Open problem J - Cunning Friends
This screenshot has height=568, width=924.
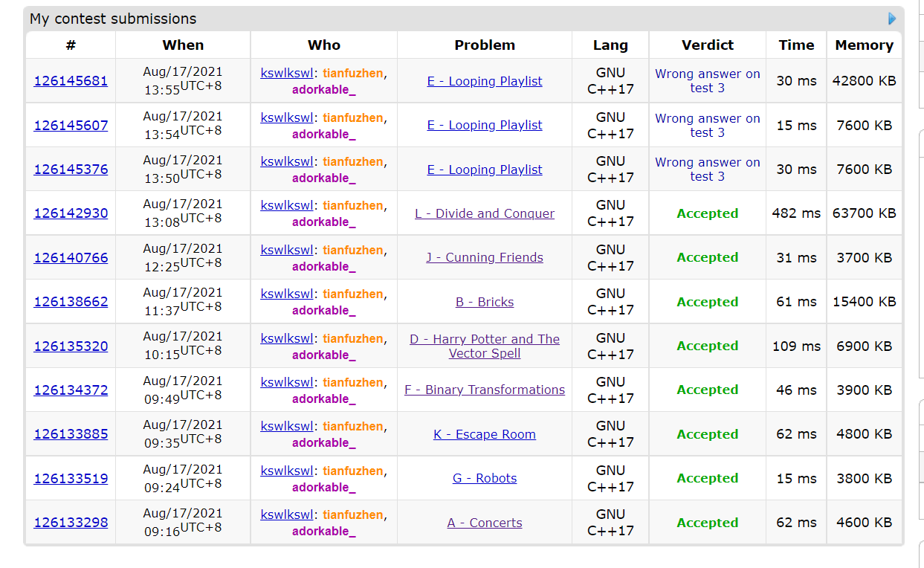(x=485, y=258)
